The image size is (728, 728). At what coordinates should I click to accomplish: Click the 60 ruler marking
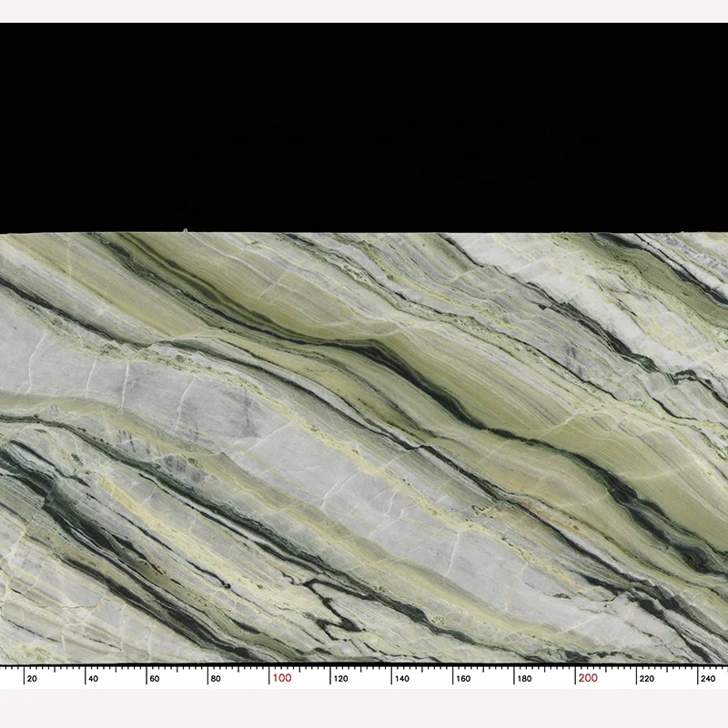click(155, 678)
